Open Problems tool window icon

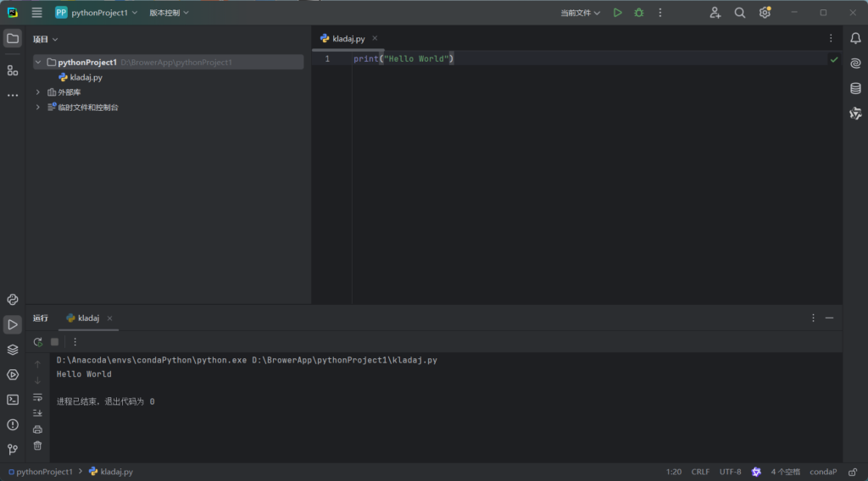[x=12, y=424]
